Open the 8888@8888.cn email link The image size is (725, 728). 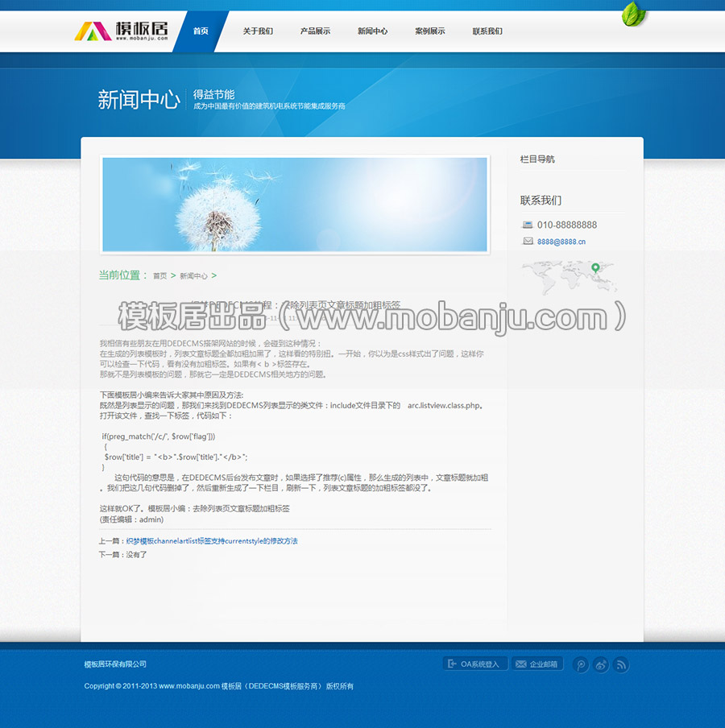[x=561, y=242]
